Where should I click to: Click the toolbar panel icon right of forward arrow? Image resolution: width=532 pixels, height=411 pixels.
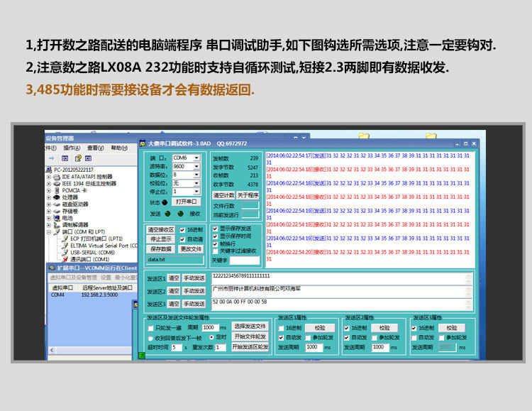point(65,158)
